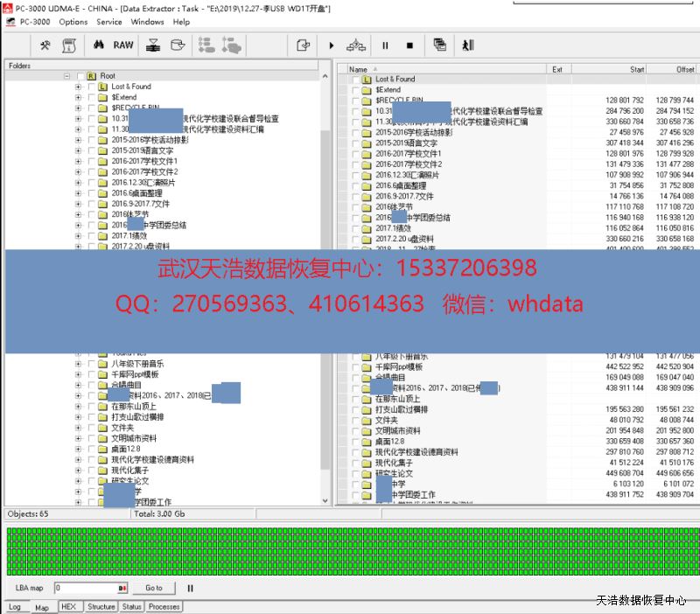Click the pause button in the top toolbar

tap(384, 45)
